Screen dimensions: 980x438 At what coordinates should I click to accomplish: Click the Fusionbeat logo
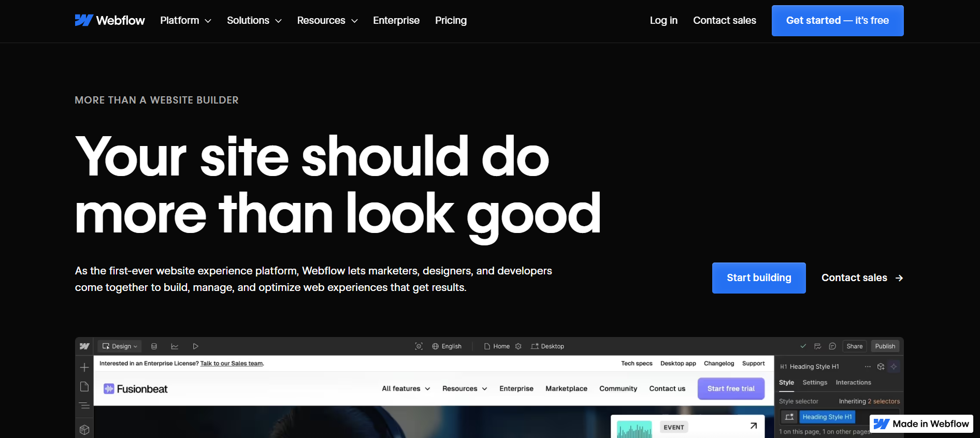tap(136, 389)
